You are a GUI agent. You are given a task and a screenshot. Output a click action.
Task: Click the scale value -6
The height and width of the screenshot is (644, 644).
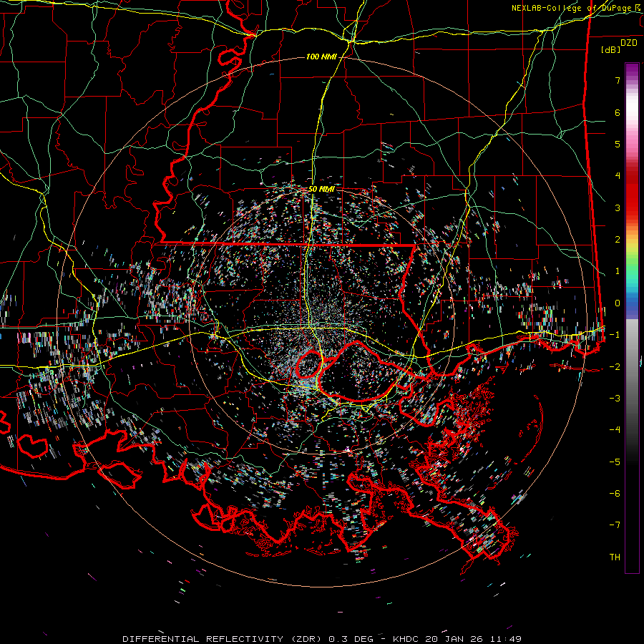coord(615,494)
